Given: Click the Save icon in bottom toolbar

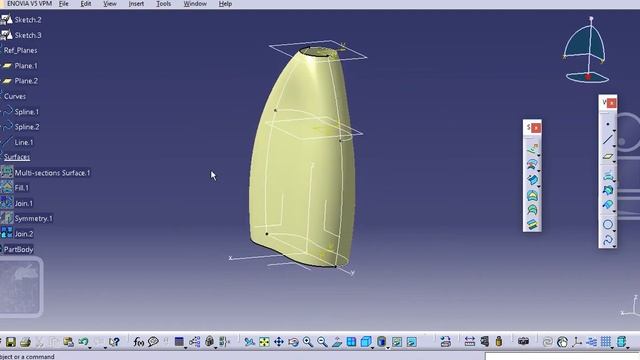Looking at the screenshot, I should 11,342.
